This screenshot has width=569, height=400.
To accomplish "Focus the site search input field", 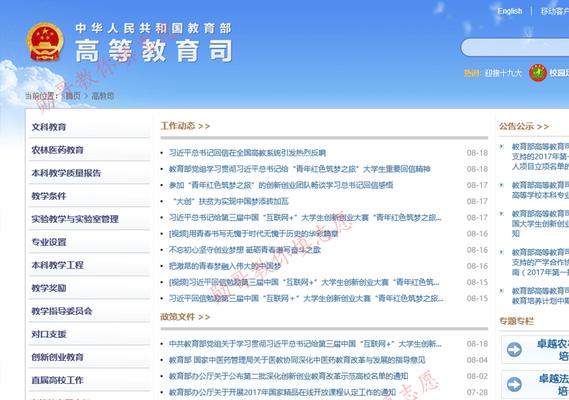I will (x=515, y=47).
